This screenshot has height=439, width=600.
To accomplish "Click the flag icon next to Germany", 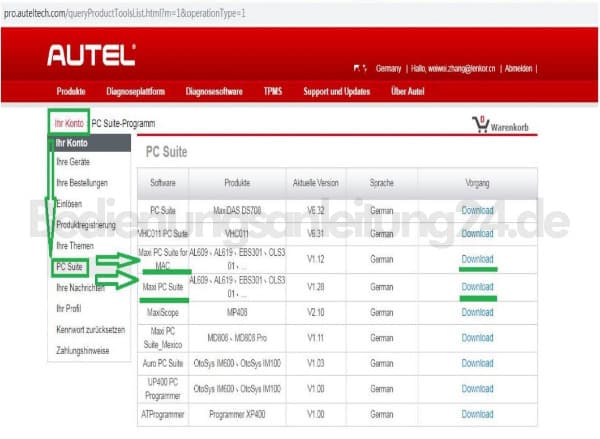I will 360,69.
